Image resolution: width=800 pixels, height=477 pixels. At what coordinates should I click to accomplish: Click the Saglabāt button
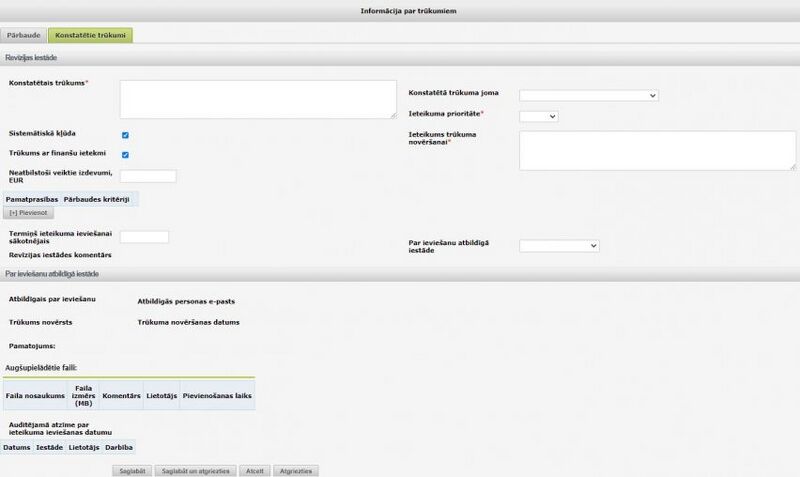click(132, 471)
